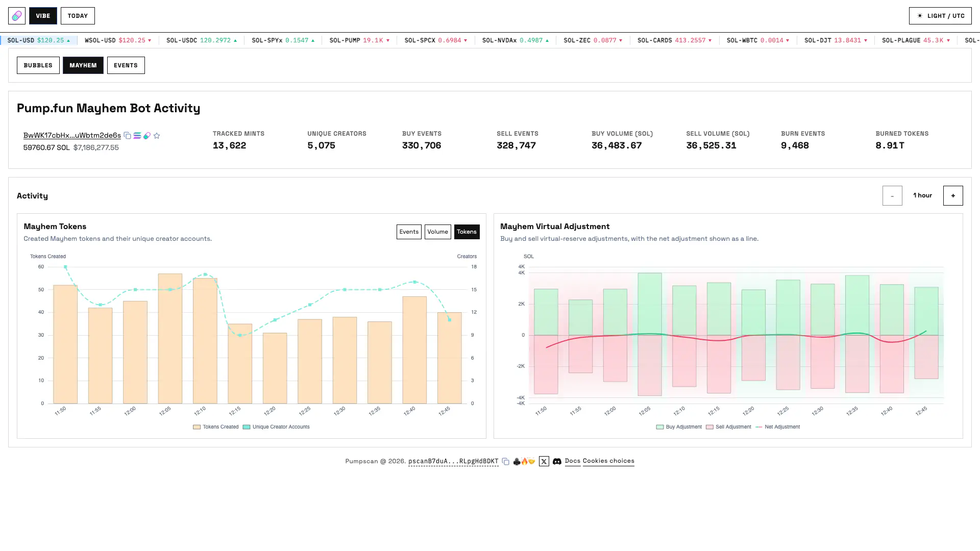Select Tokens mode in Mayhem Tokens chart
The width and height of the screenshot is (980, 551).
[x=467, y=232]
